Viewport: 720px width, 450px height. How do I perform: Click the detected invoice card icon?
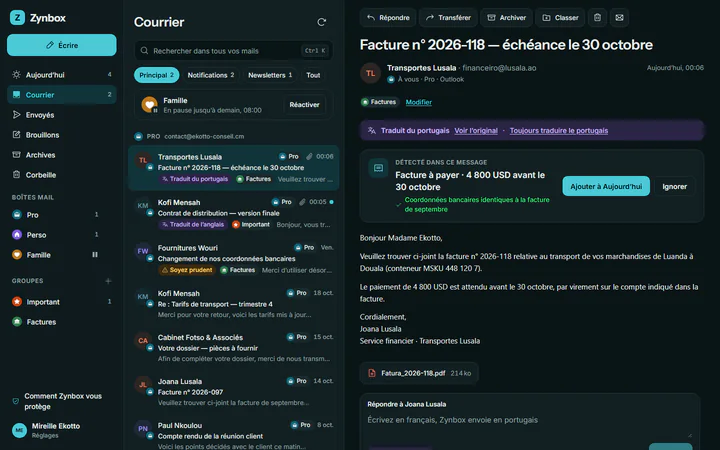pos(378,169)
